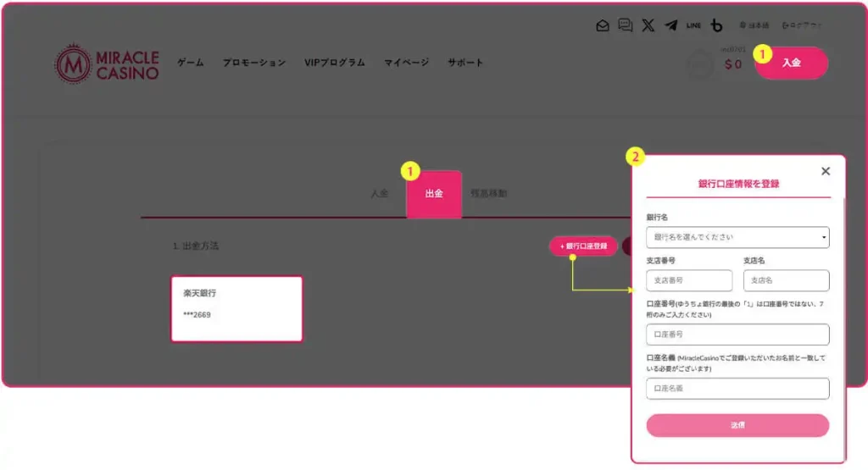The image size is (868, 470).
Task: Select the 出金 withdrawal tab
Action: click(434, 194)
